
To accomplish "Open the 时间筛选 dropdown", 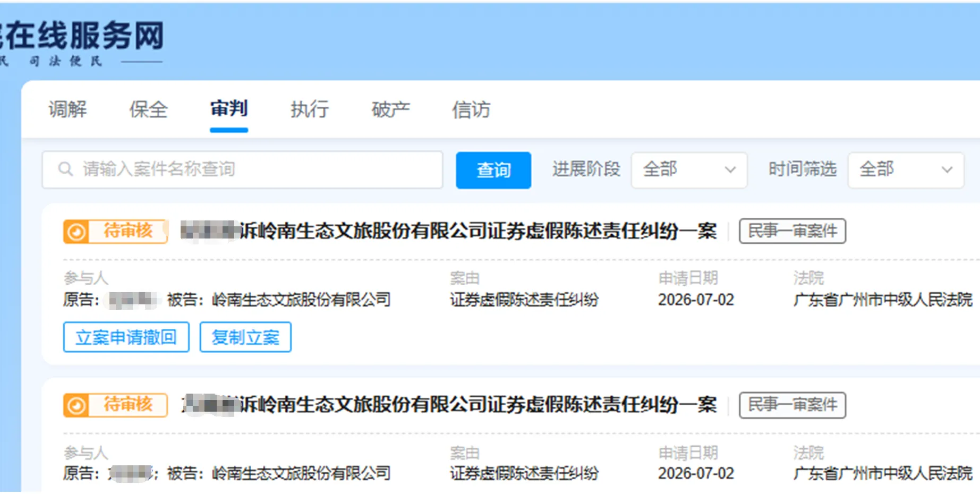I will pos(906,169).
